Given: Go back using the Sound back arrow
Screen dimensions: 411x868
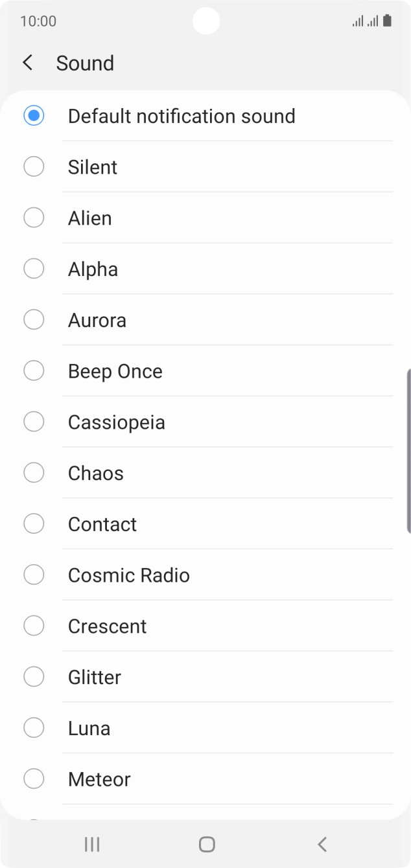Looking at the screenshot, I should (x=27, y=63).
